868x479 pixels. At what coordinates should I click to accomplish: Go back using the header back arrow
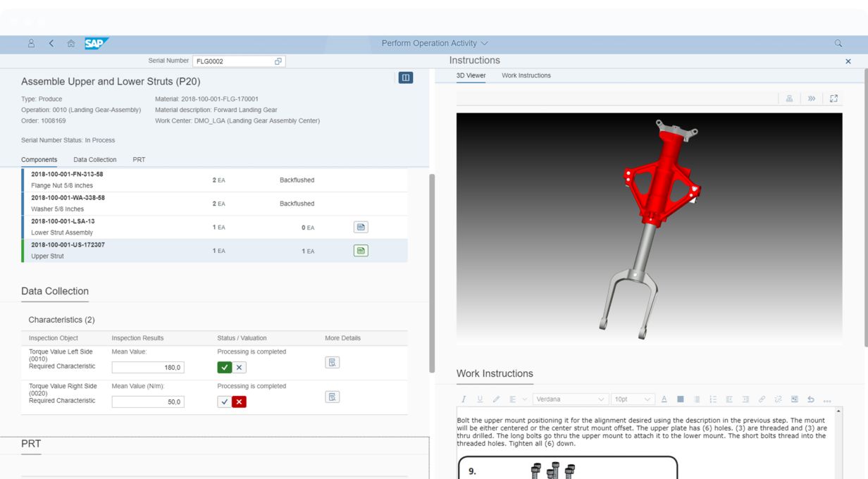tap(51, 44)
